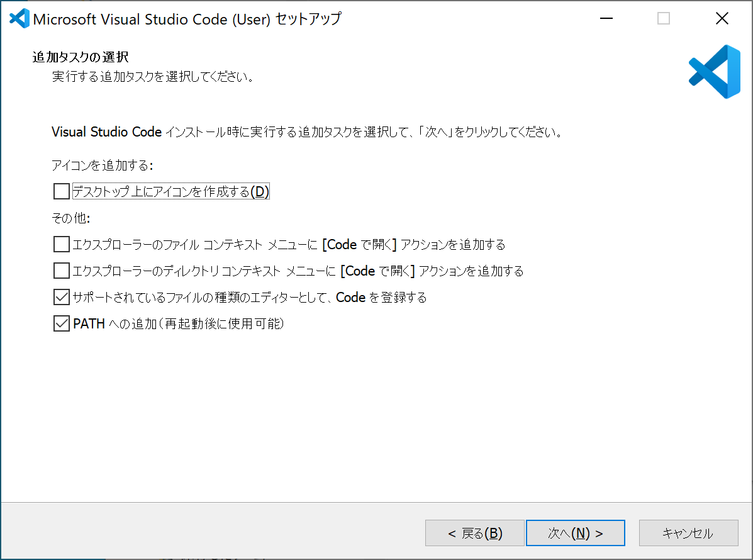Viewport: 753px width, 560px height.
Task: Enable the file context menu [Code で開く] option
Action: 62,244
